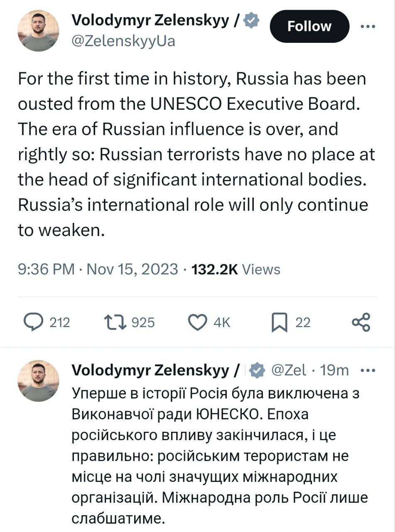Click the 9:36 PM Nov 15, 2023 timestamp

point(98,269)
